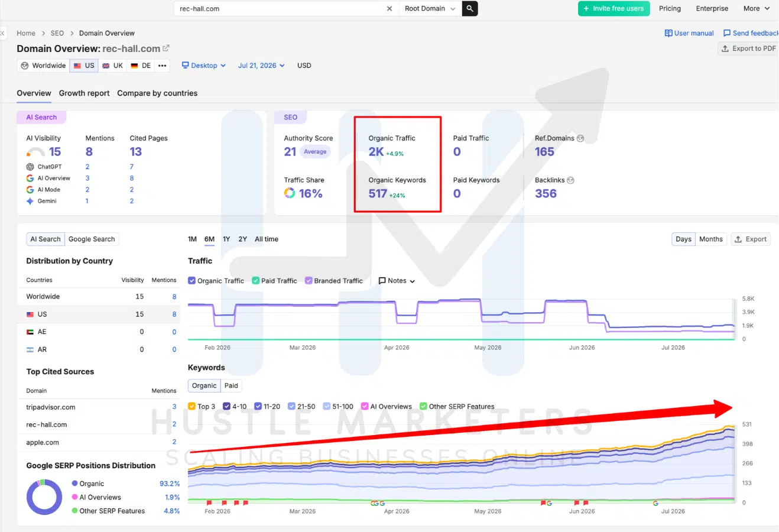Click the Send feedback chat icon
This screenshot has width=779, height=532.
tap(727, 33)
